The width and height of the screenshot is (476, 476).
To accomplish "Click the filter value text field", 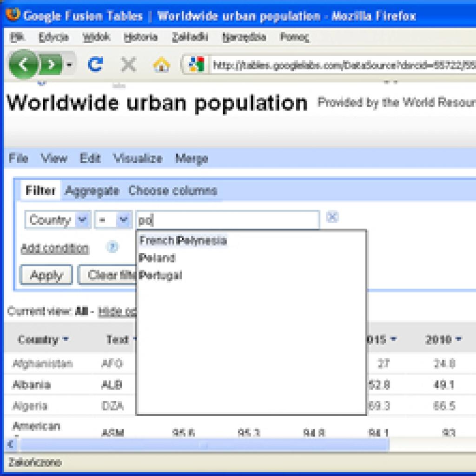I will (228, 220).
